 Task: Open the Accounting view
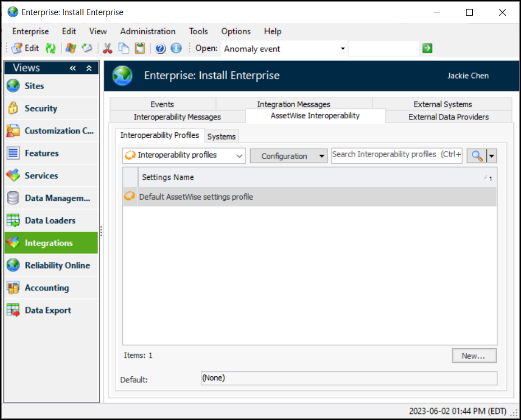click(52, 288)
